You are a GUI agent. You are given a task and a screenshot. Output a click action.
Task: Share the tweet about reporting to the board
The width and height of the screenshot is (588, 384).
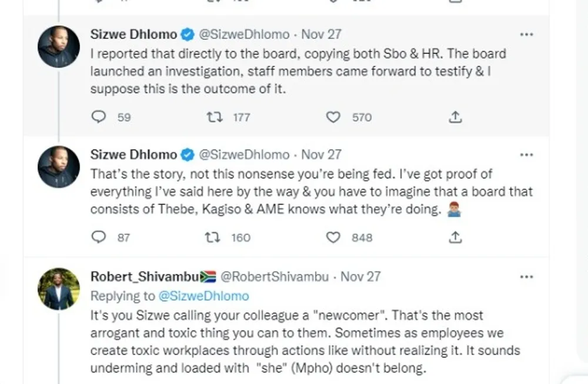tap(455, 117)
